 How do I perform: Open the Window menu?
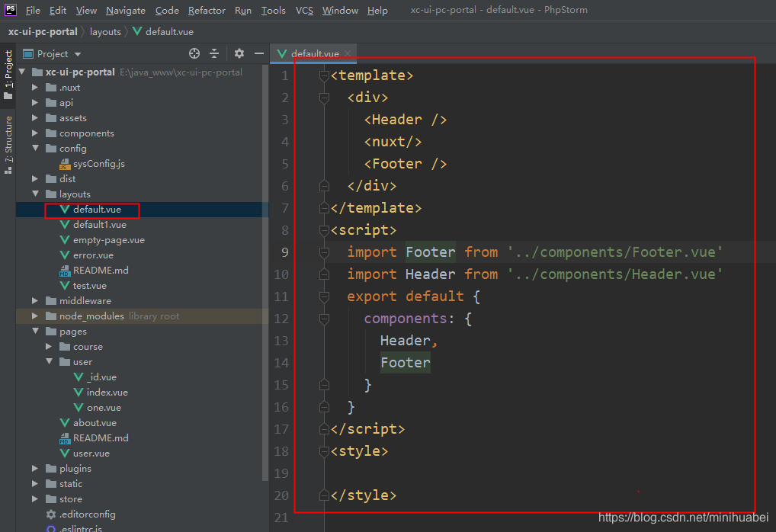click(x=340, y=11)
